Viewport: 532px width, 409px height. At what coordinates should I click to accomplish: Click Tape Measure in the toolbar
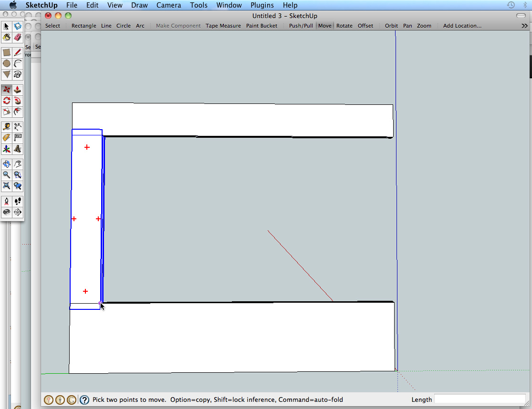[223, 26]
